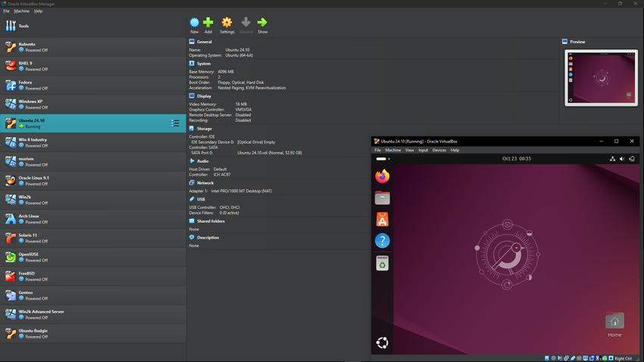Click the audio indicator in the VM status bar
Viewport: 644px width, 362px height.
coord(560,358)
